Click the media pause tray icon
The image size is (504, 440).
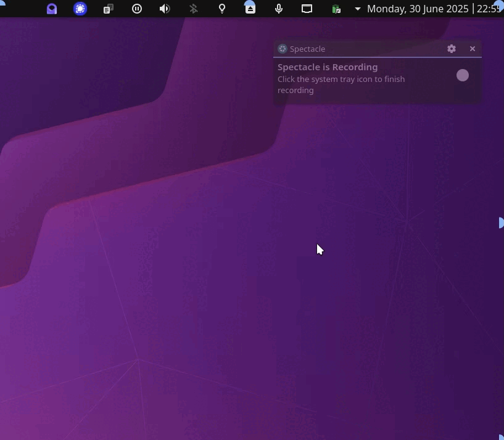point(137,9)
